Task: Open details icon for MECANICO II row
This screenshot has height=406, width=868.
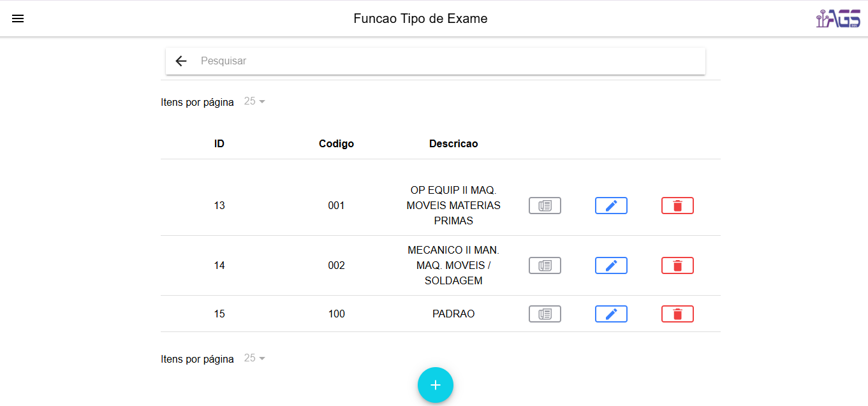Action: pos(545,266)
